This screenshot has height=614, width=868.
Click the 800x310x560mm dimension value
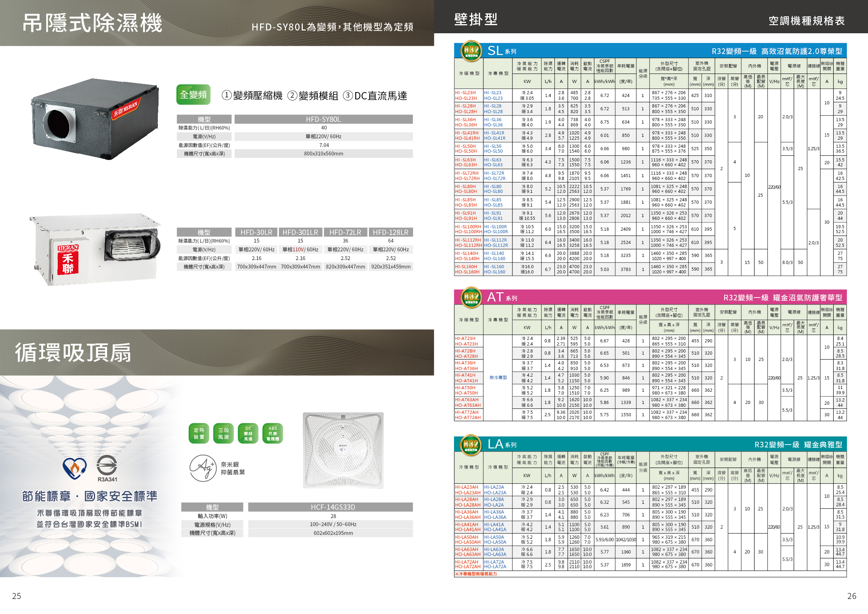[324, 153]
